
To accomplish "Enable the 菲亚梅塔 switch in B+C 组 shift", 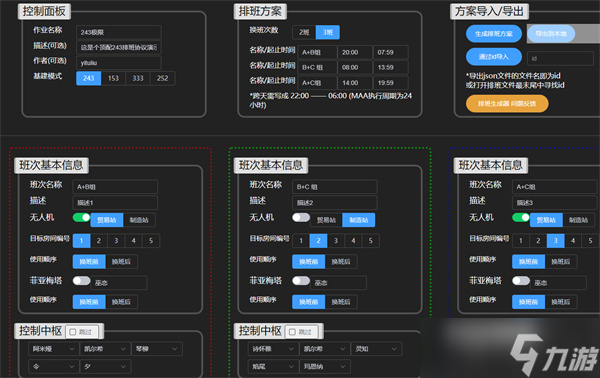I will click(301, 280).
